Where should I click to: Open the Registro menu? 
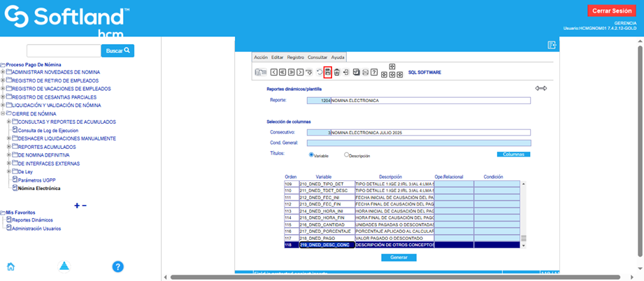coord(295,57)
